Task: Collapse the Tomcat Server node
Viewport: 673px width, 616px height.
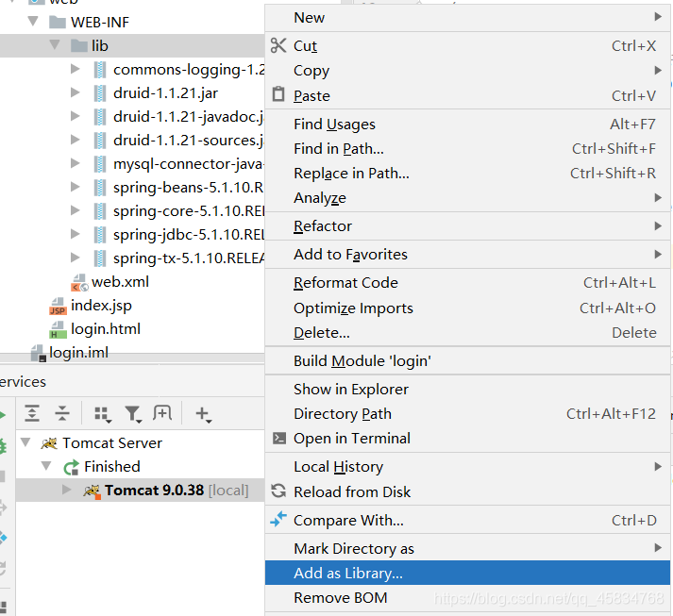Action: point(25,441)
